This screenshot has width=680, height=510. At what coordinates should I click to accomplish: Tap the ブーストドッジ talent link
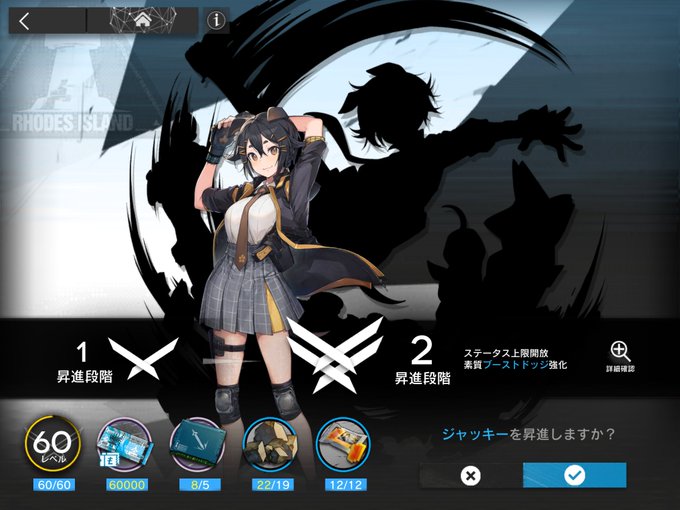tap(516, 365)
